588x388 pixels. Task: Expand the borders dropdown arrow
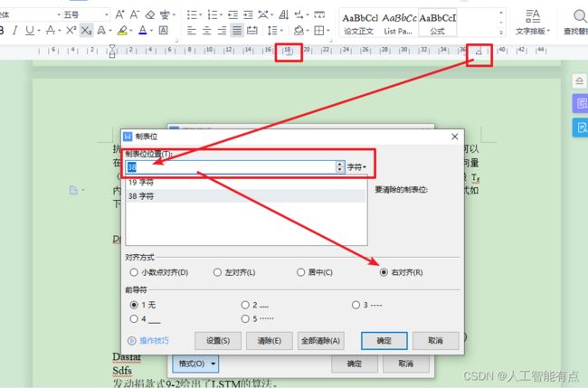coord(328,31)
